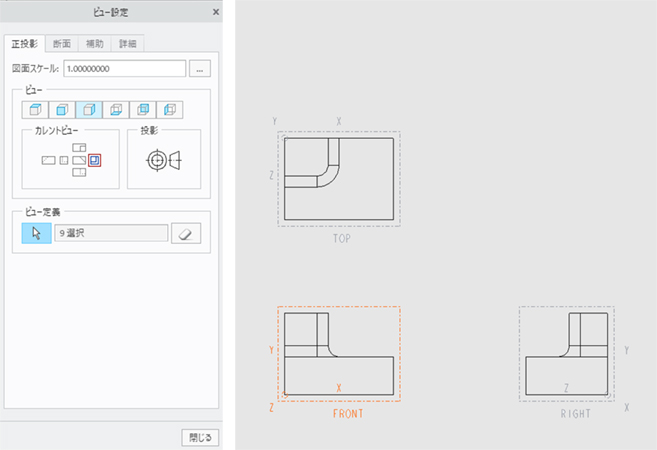This screenshot has height=450, width=657.
Task: Toggle the highlighted third cube view icon
Action: (89, 109)
